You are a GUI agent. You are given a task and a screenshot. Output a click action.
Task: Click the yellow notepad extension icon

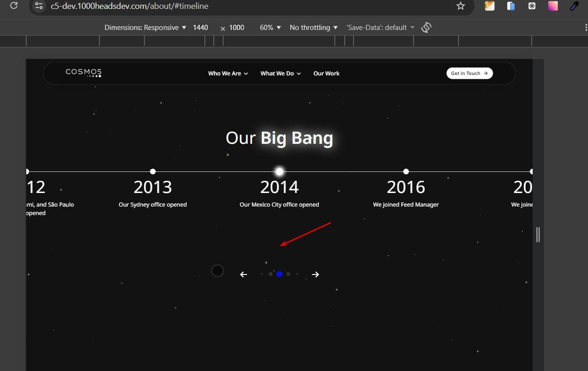tap(490, 6)
